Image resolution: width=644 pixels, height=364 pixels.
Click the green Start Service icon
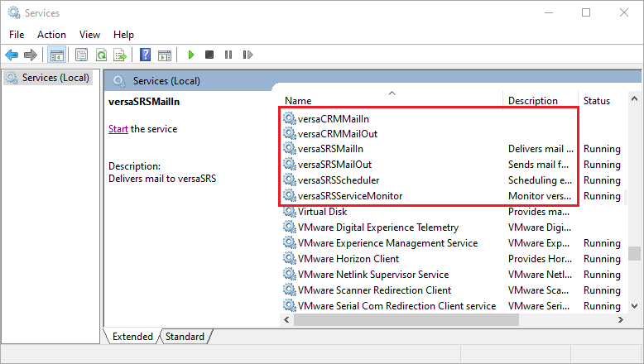191,55
